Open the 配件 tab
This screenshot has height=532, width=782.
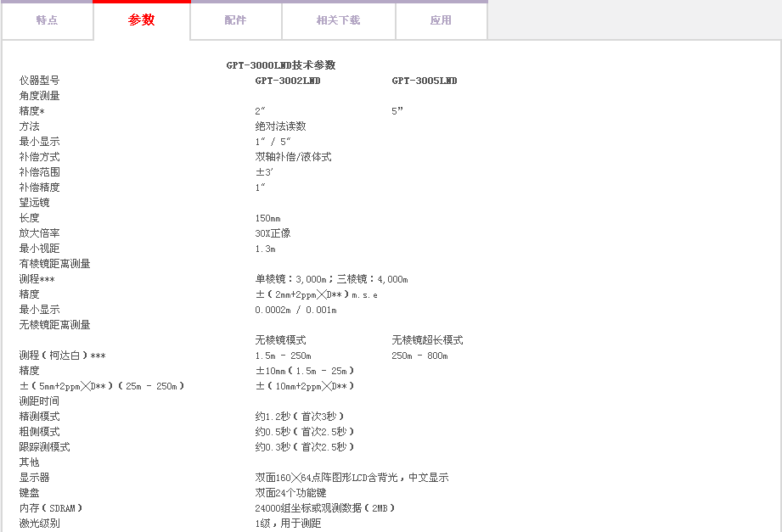[235, 20]
